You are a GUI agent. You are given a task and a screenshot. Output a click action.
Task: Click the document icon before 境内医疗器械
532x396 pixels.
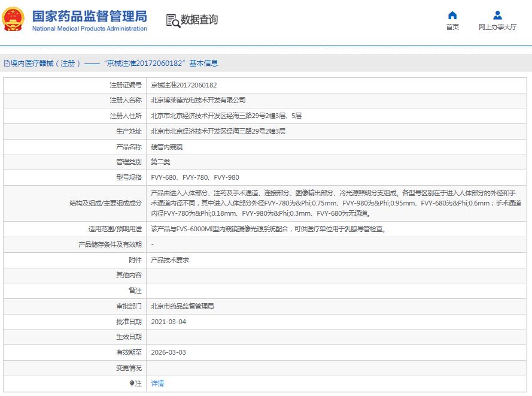7,63
